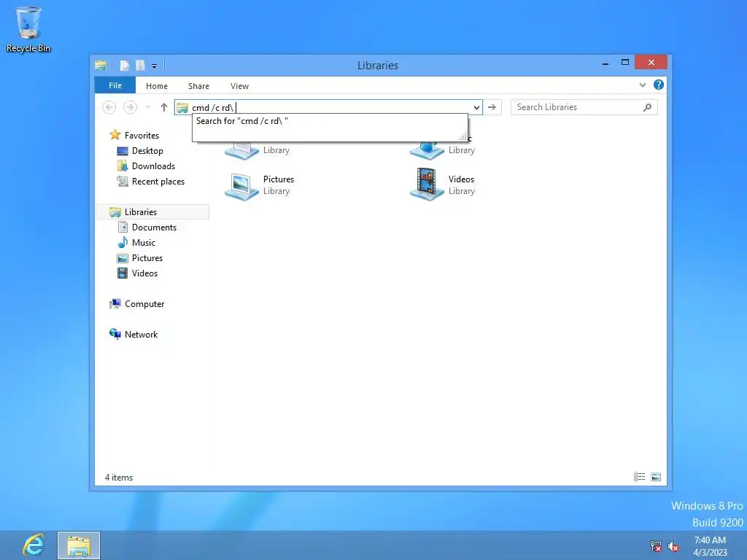Open the address bar history dropdown

476,107
